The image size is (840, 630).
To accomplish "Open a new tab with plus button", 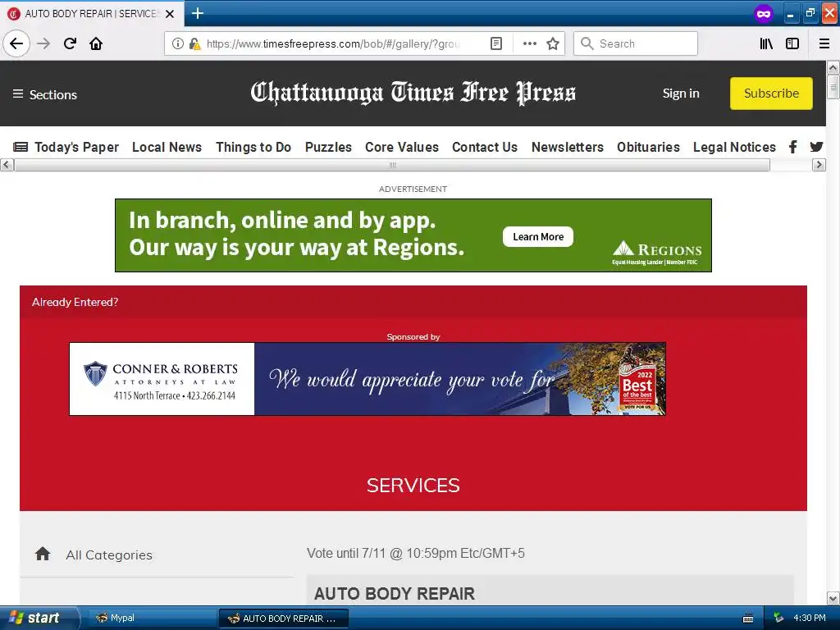I will click(197, 13).
